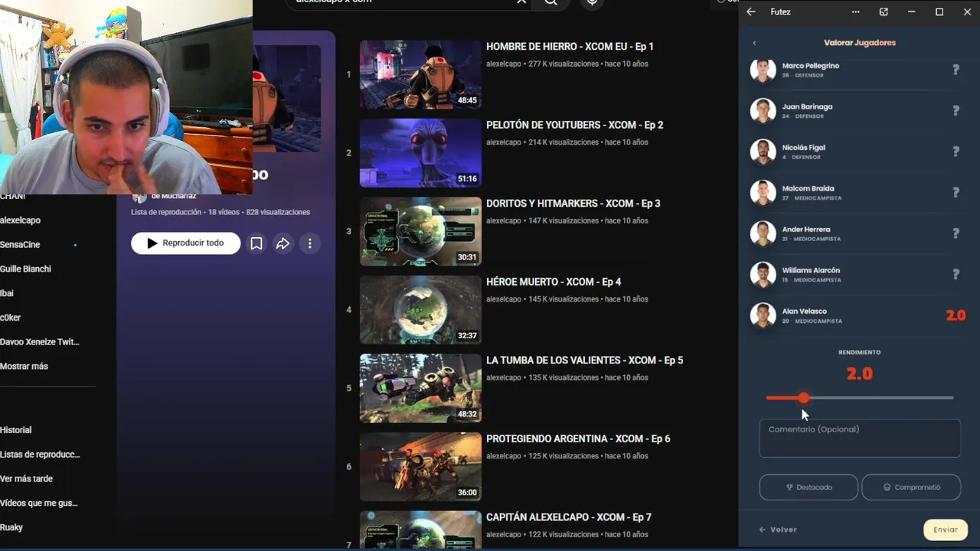
Task: Toggle the Destacado tag button
Action: (808, 487)
